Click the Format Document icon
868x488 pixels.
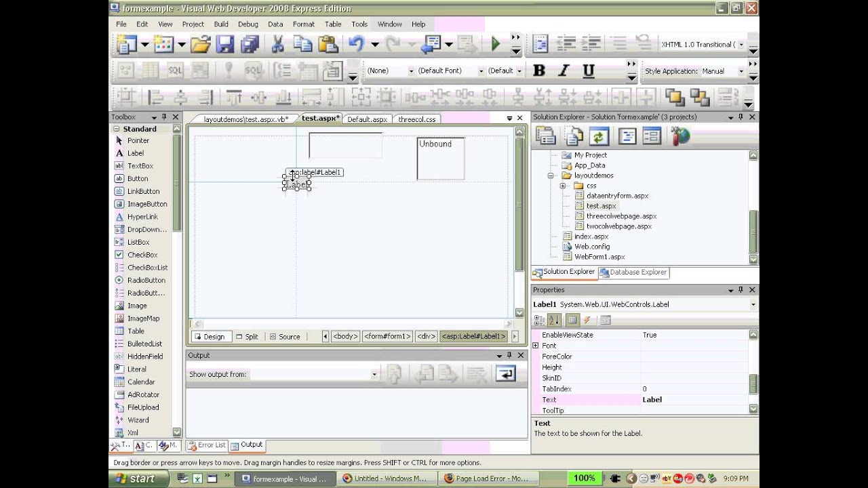[x=540, y=45]
